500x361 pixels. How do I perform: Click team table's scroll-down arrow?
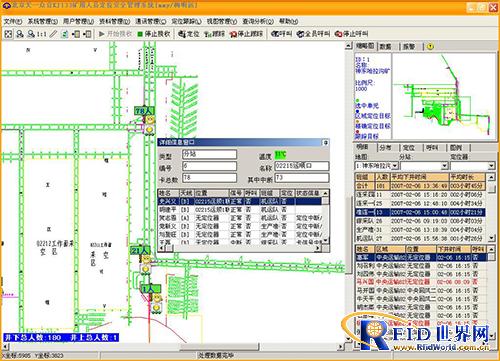click(491, 238)
